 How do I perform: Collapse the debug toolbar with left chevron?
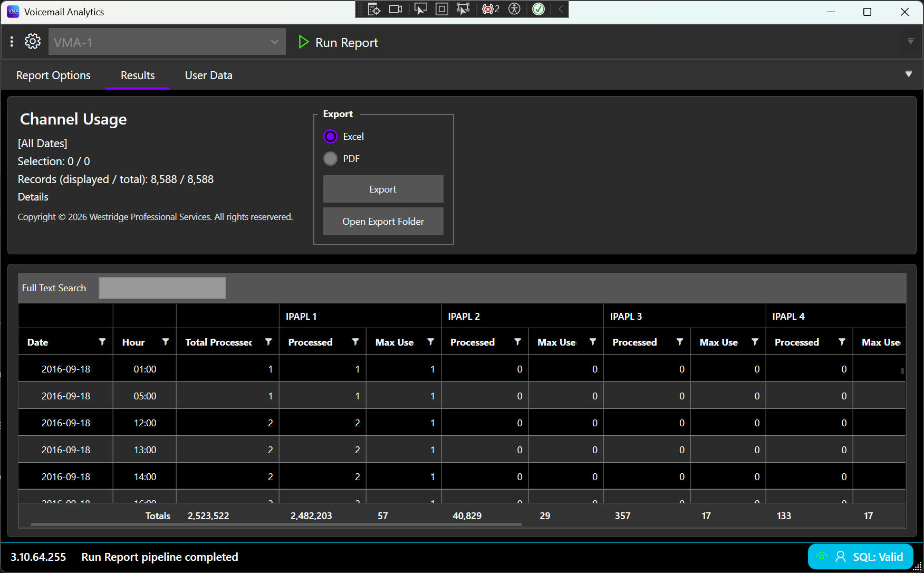[561, 9]
